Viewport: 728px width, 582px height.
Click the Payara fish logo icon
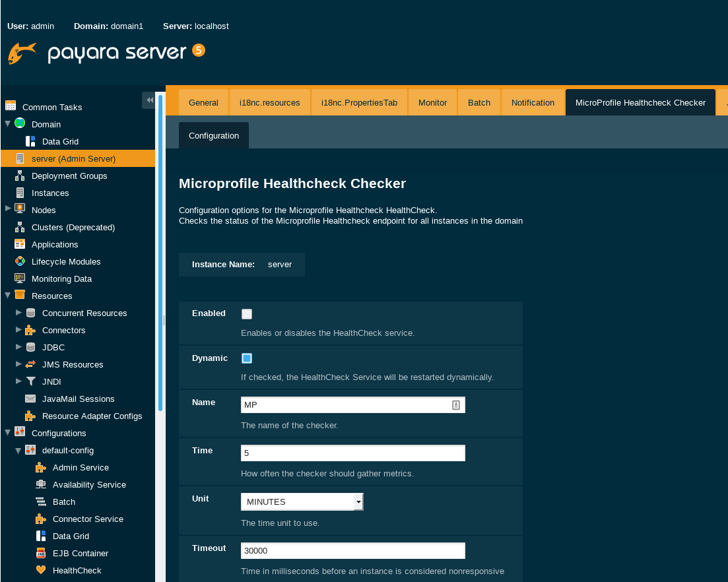22,53
